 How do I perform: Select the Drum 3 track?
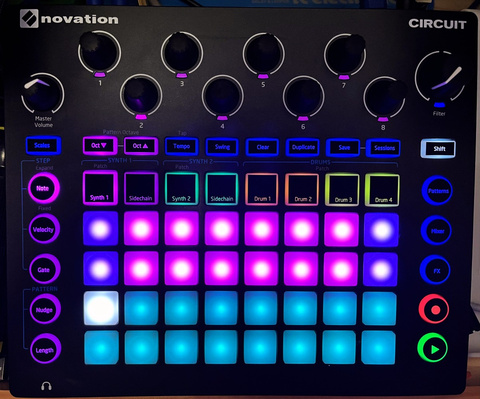342,190
